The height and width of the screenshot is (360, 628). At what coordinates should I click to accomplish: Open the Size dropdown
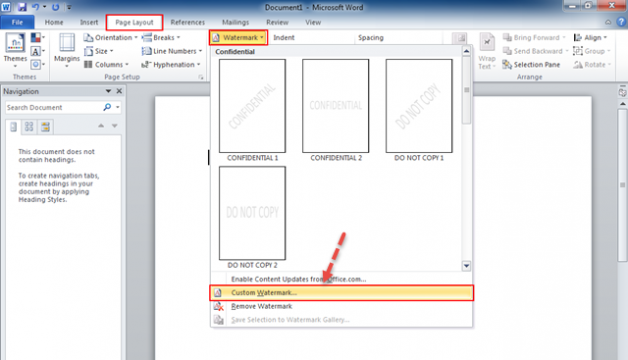99,51
